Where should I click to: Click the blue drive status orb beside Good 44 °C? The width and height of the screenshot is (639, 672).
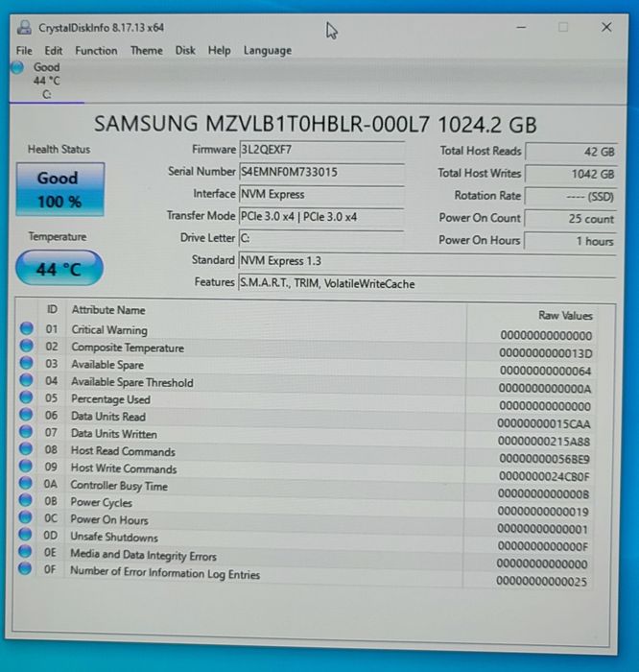coord(17,67)
